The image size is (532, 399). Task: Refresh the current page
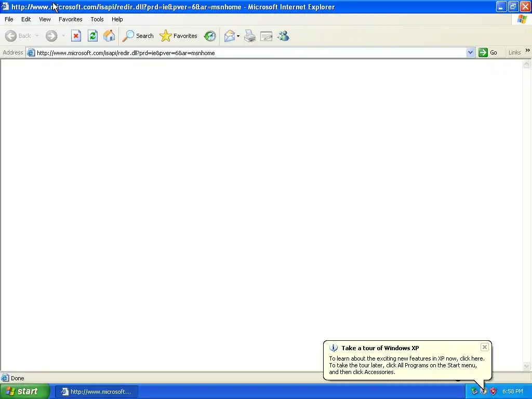(92, 36)
